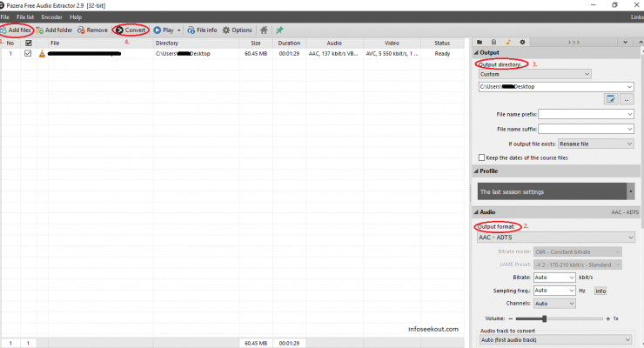Click the AAC, 137 kbit/s audio cell
The height and width of the screenshot is (348, 644).
click(x=333, y=54)
